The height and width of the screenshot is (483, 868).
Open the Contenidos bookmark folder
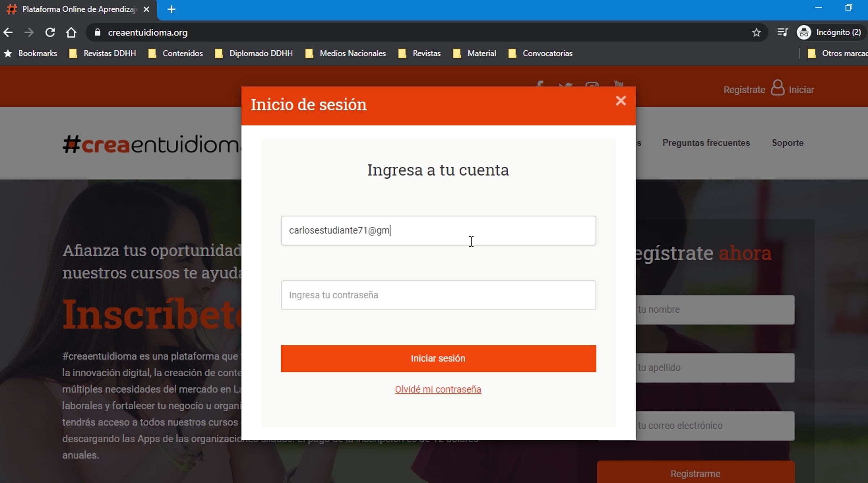pyautogui.click(x=176, y=53)
